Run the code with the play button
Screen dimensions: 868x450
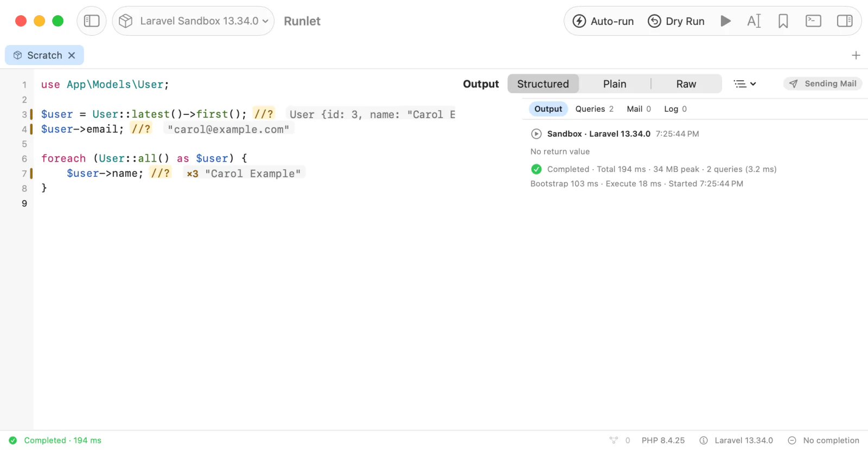(725, 21)
